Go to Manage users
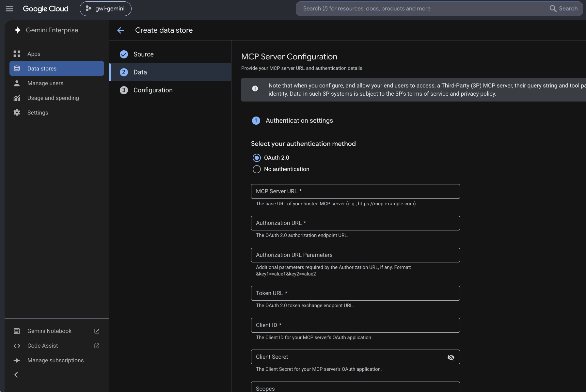 tap(57, 83)
